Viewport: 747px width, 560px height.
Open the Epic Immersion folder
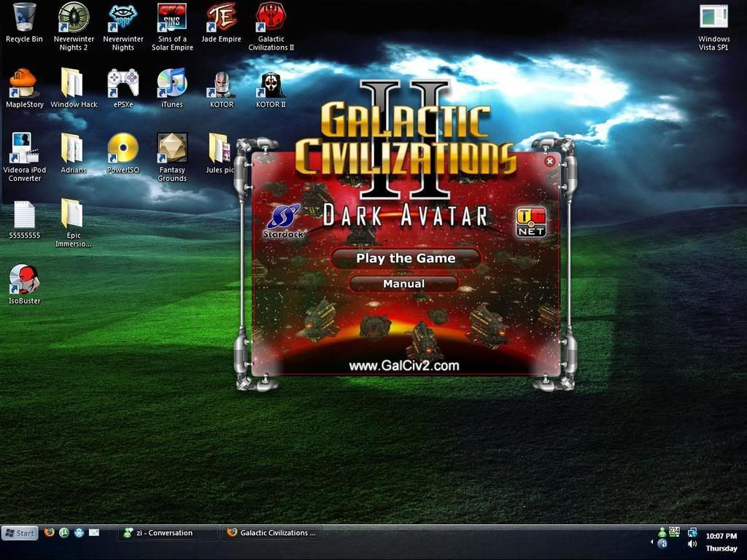pos(74,223)
